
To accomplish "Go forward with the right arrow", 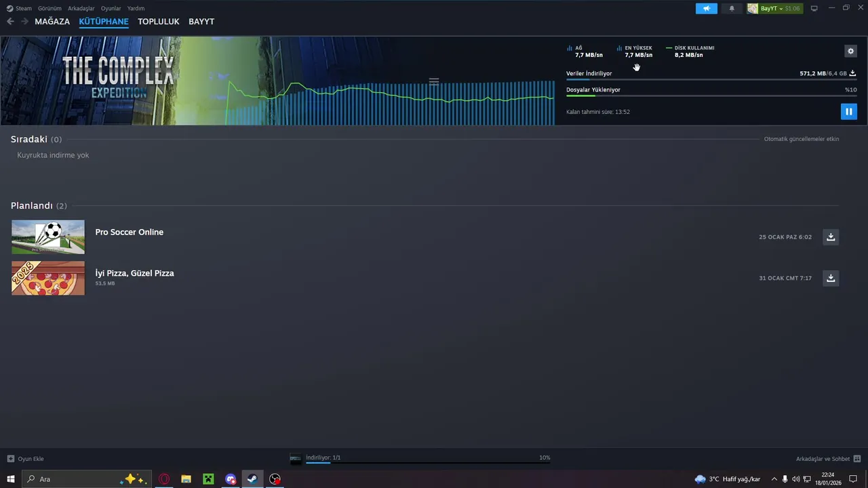I will [x=24, y=22].
